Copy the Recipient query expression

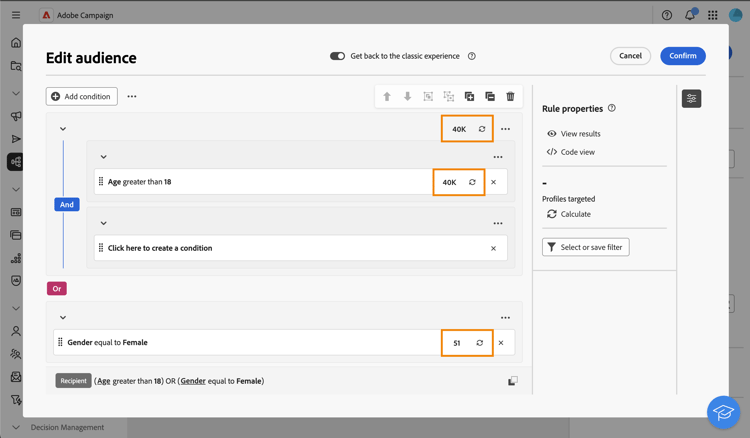(x=512, y=381)
